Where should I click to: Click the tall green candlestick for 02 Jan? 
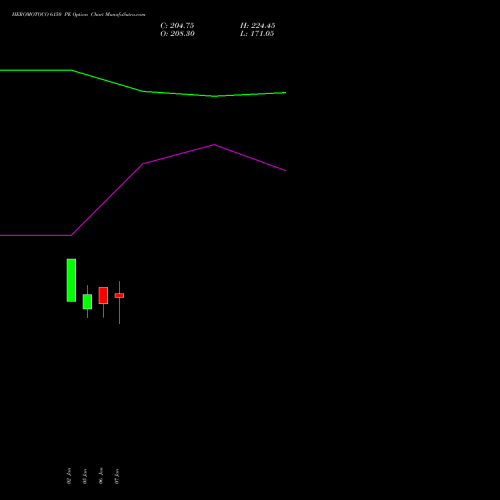[x=71, y=280]
